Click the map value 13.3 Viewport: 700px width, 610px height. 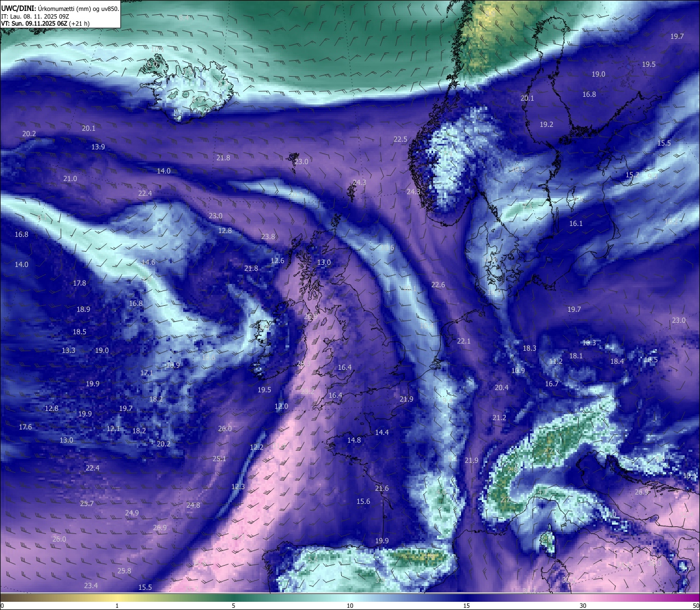pyautogui.click(x=68, y=350)
